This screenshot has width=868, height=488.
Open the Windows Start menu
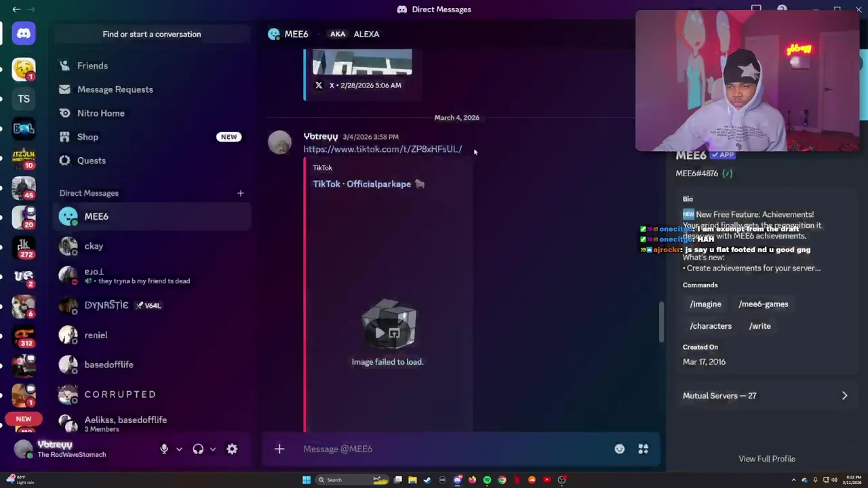(x=307, y=480)
